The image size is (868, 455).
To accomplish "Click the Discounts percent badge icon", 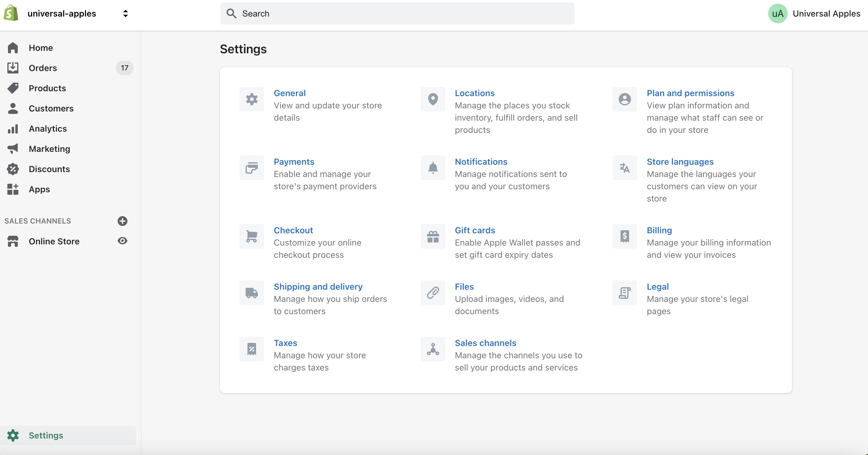I will (13, 169).
